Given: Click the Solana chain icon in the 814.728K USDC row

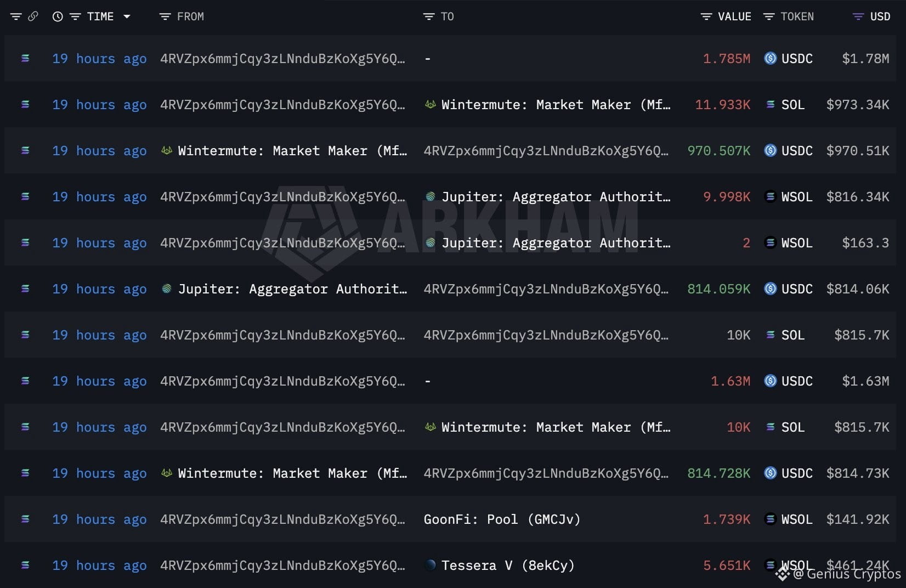Looking at the screenshot, I should click(x=25, y=473).
